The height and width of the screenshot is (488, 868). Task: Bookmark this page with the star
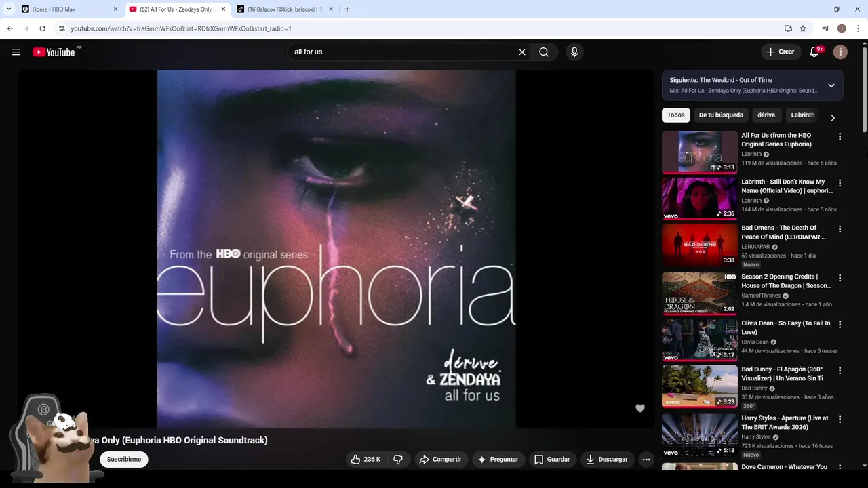pos(803,28)
